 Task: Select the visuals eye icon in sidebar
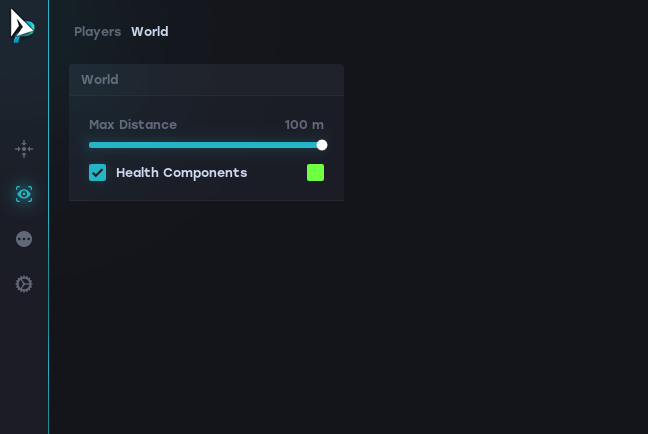point(24,194)
